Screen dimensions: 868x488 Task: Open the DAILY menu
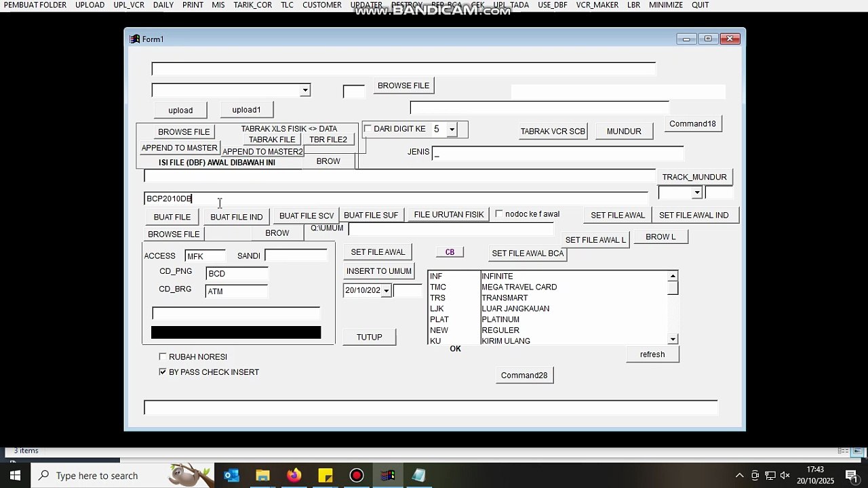click(x=163, y=5)
